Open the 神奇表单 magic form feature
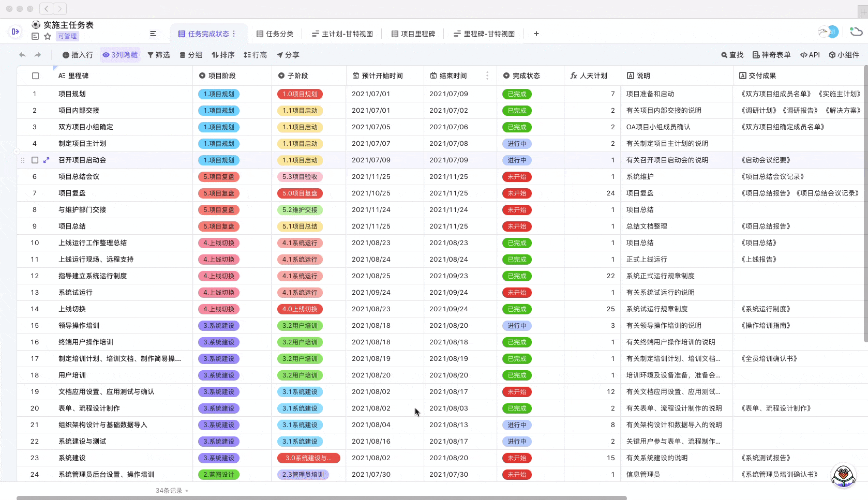Viewport: 868px width, 500px height. (771, 55)
